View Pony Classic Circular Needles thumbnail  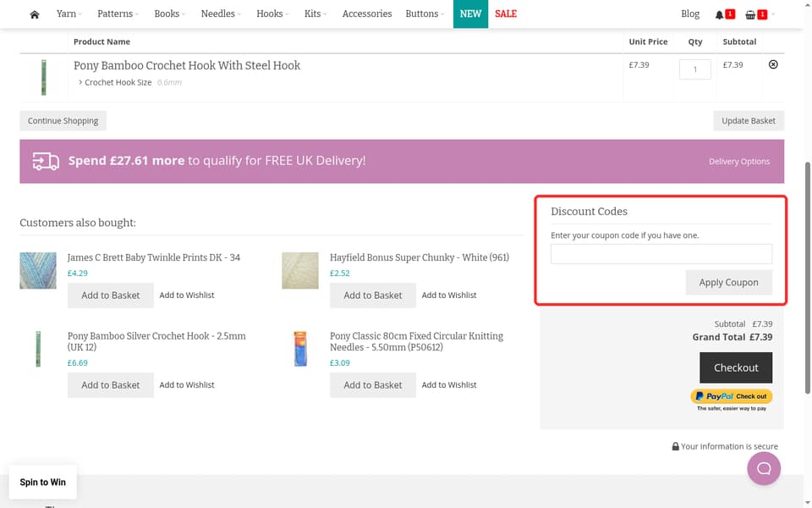tap(300, 349)
